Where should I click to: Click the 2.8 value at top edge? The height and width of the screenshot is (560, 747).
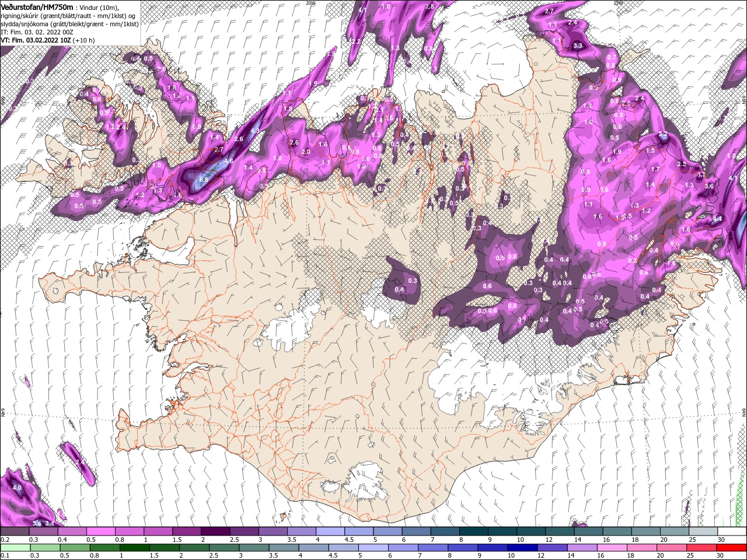pyautogui.click(x=430, y=6)
